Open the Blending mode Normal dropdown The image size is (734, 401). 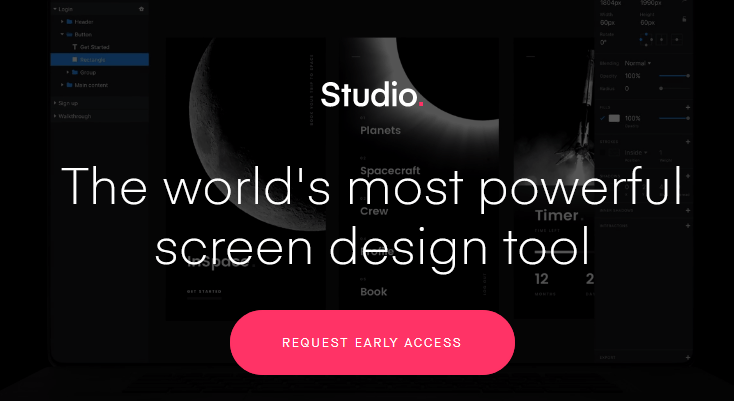(x=638, y=63)
